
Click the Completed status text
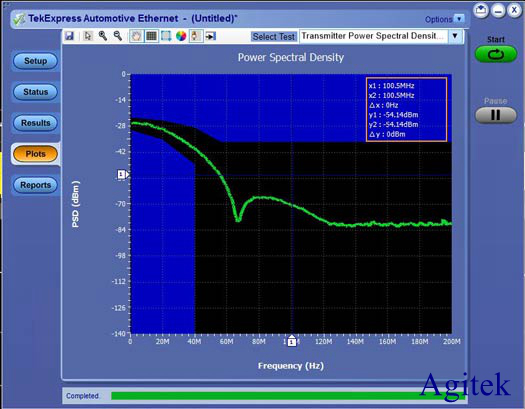coord(82,396)
